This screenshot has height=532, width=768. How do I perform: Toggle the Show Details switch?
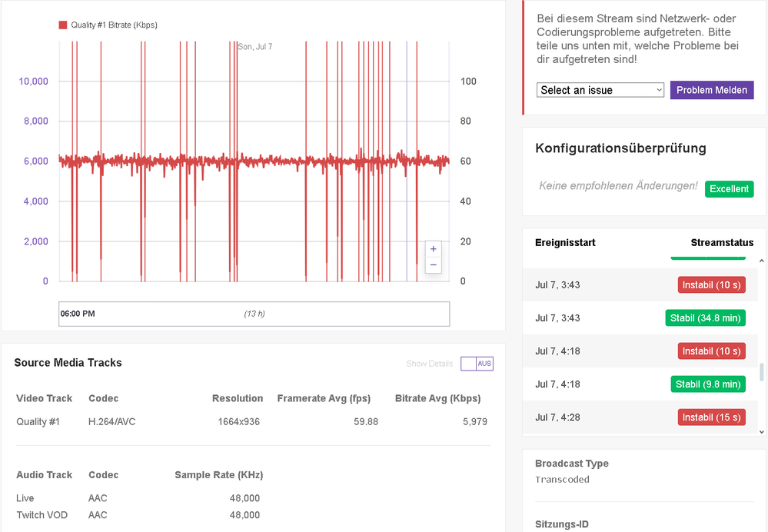click(x=477, y=364)
